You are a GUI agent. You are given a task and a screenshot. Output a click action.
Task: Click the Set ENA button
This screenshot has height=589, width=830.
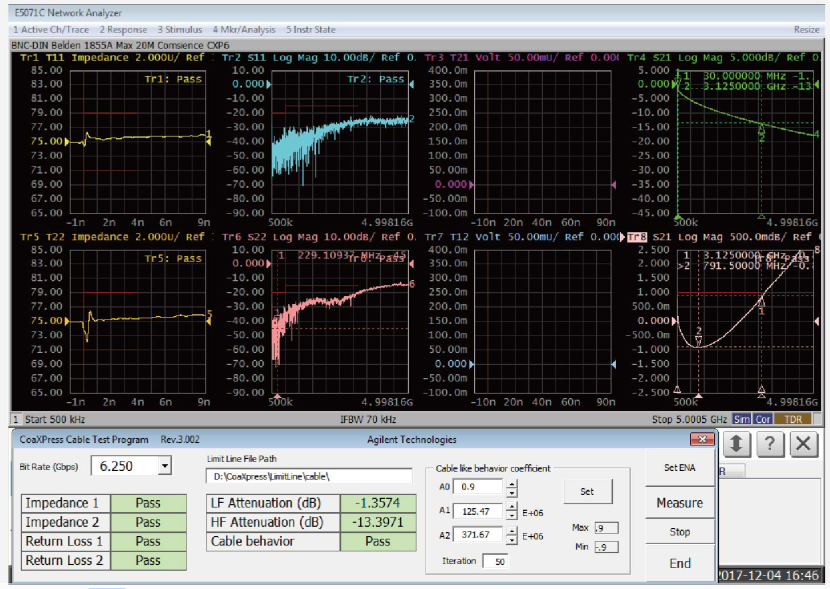680,468
